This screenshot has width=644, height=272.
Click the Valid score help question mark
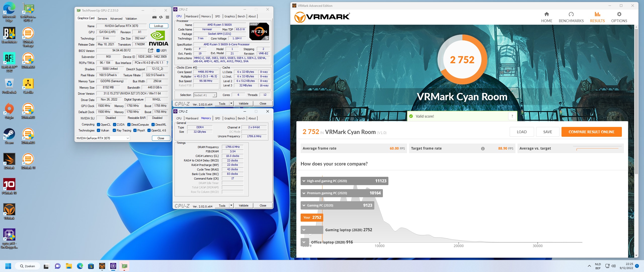click(x=512, y=116)
